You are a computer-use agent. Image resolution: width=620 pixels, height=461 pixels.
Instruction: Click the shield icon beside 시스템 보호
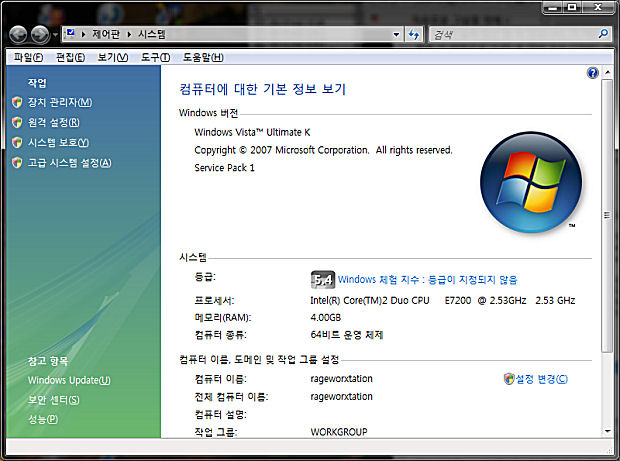pos(17,142)
